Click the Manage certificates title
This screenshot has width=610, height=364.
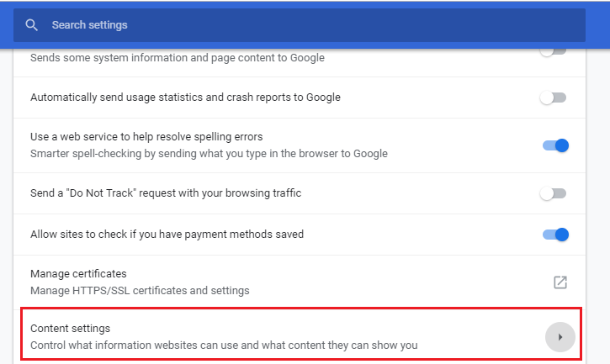click(78, 274)
